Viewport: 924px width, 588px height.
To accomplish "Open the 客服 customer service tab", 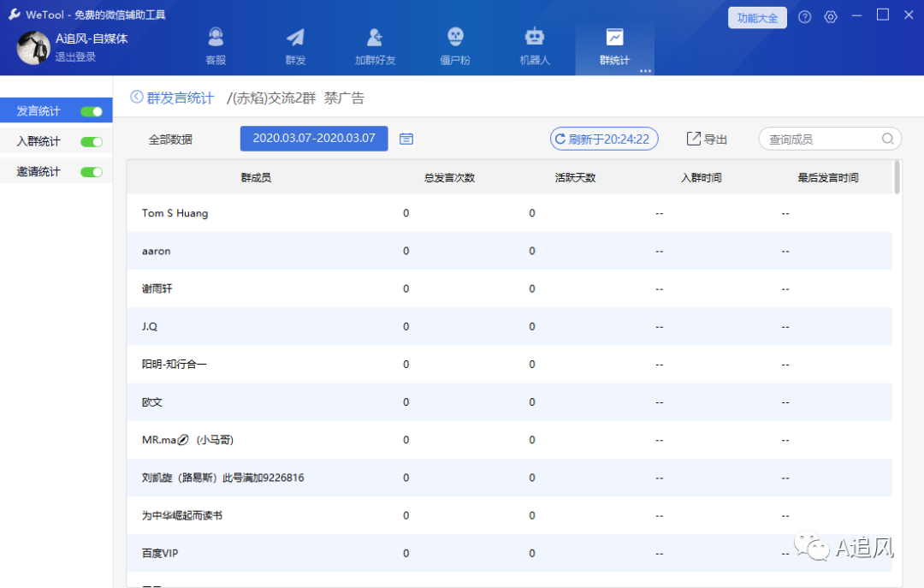I will point(216,46).
